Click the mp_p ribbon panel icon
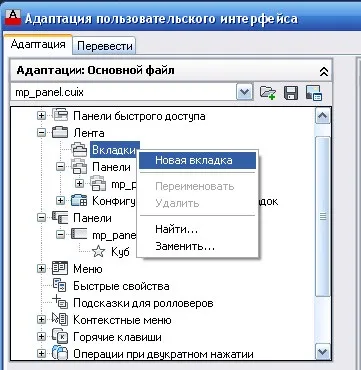This screenshot has height=370, width=361. [98, 184]
